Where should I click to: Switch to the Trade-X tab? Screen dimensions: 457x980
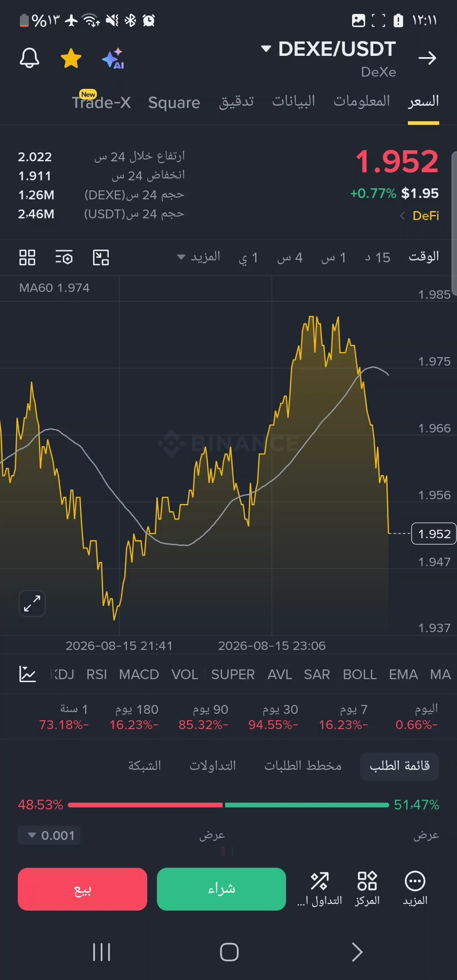(x=101, y=102)
